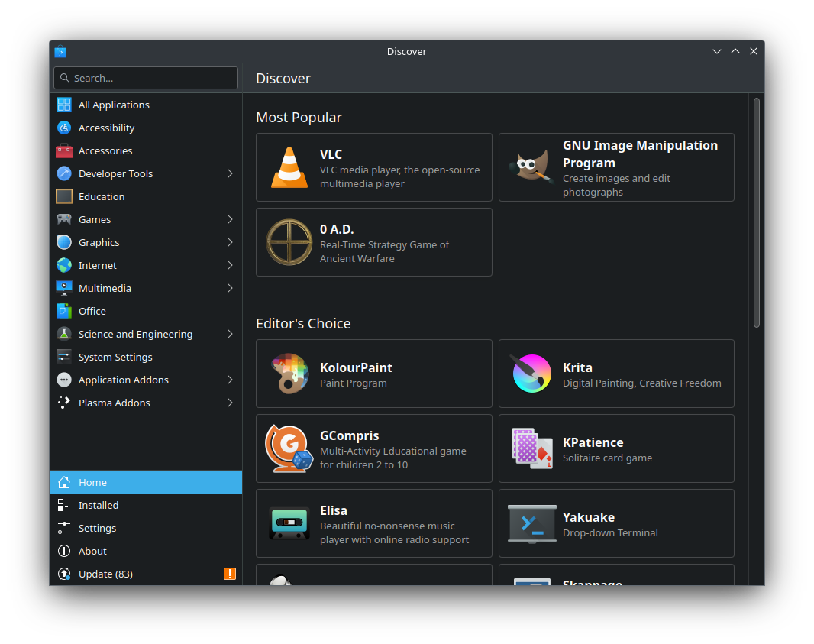Viewport: 814px width, 644px height.
Task: Select the GIMP mascot icon
Action: coord(531,167)
